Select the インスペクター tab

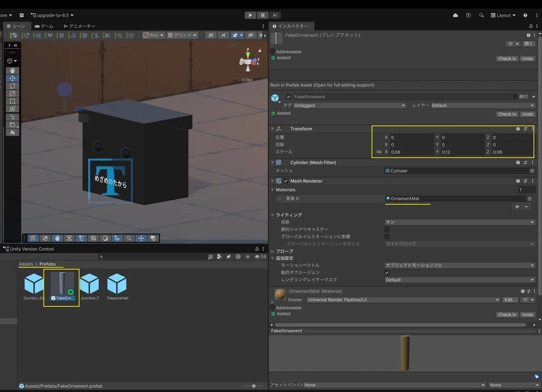click(290, 26)
